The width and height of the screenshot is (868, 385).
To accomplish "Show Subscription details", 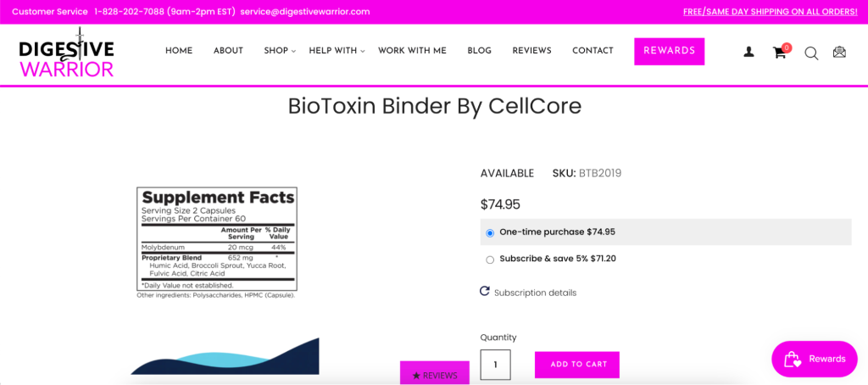I will click(x=535, y=293).
